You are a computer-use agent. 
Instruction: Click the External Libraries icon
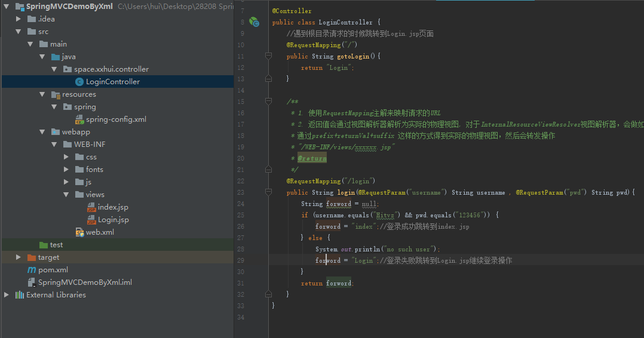pos(19,295)
